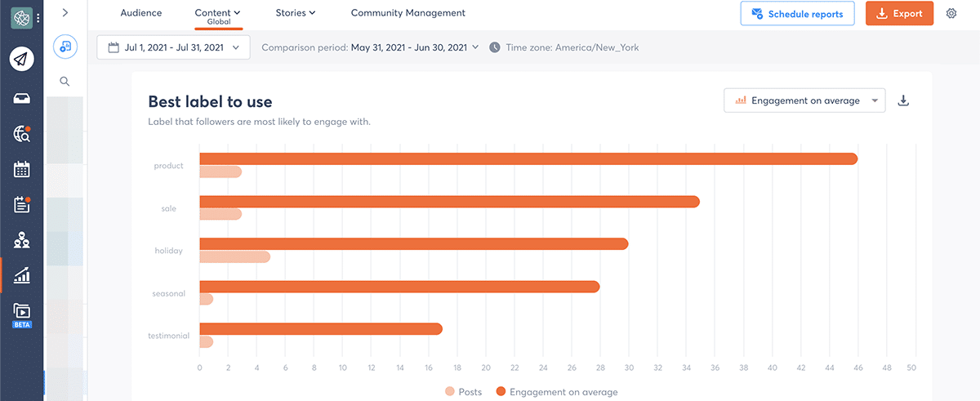Toggle the Posts legend series
This screenshot has width=980, height=401.
tap(463, 392)
